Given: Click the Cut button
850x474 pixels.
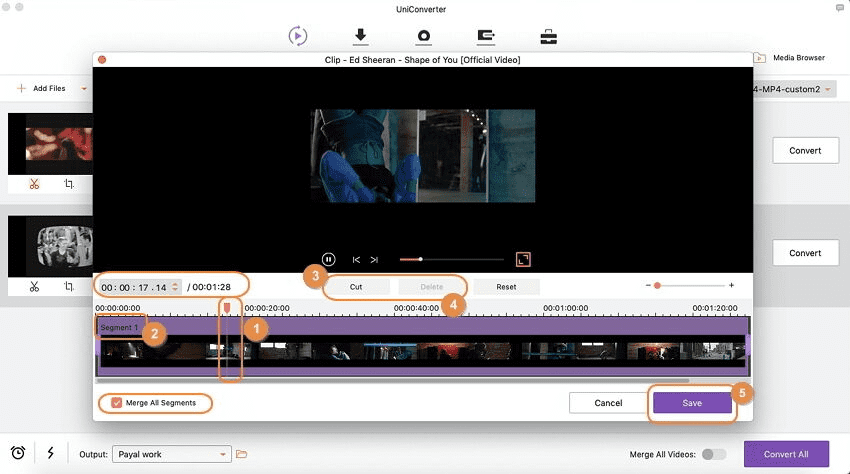Looking at the screenshot, I should [355, 286].
